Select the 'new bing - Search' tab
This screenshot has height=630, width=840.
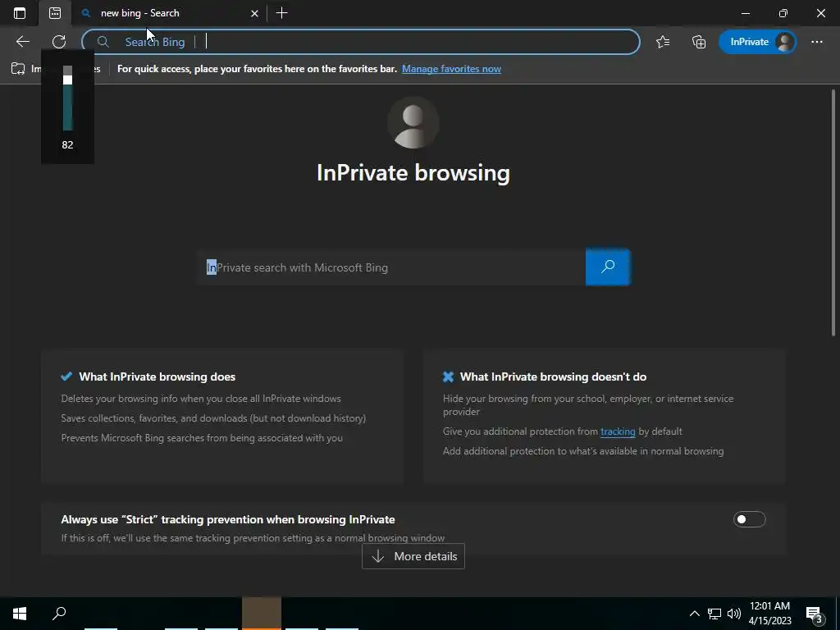click(x=169, y=13)
